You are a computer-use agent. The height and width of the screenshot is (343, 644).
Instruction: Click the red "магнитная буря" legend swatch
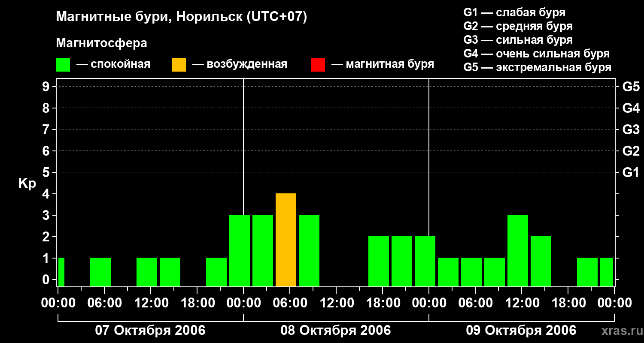318,65
